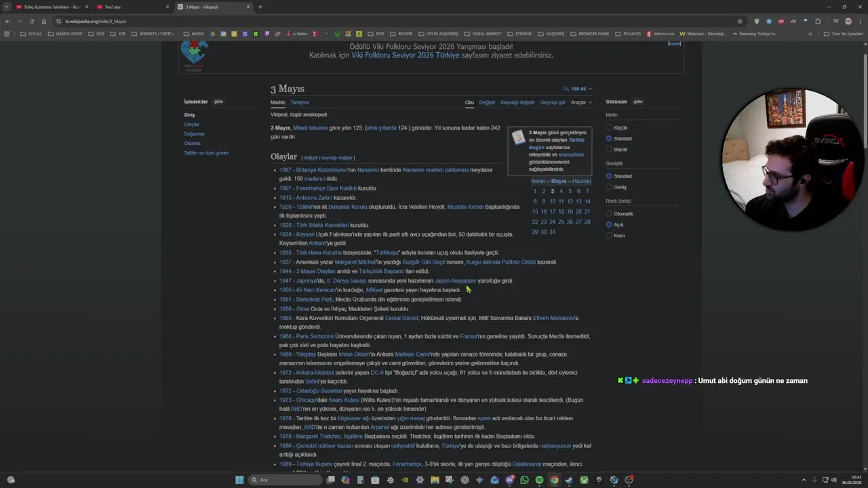Jump to Ölümler in contents
This screenshot has height=488, width=868.
[x=192, y=143]
